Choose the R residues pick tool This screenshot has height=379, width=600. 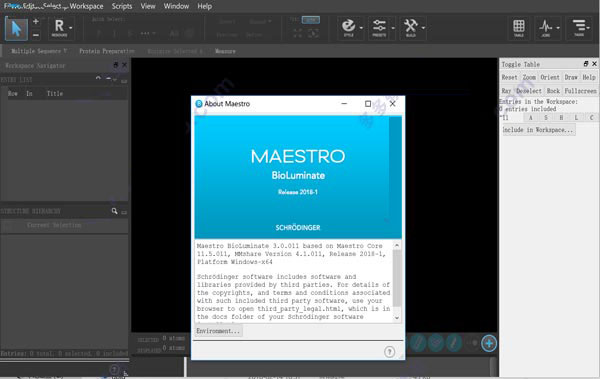coord(59,28)
